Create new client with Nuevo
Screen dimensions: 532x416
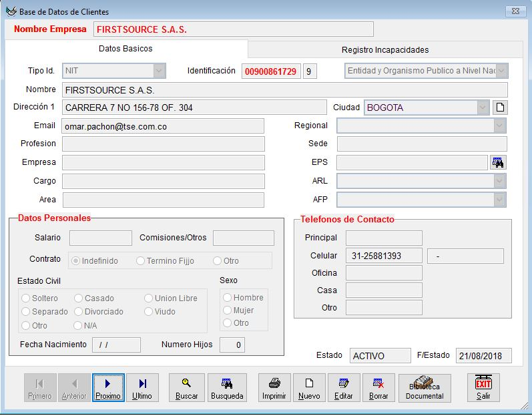[x=309, y=388]
